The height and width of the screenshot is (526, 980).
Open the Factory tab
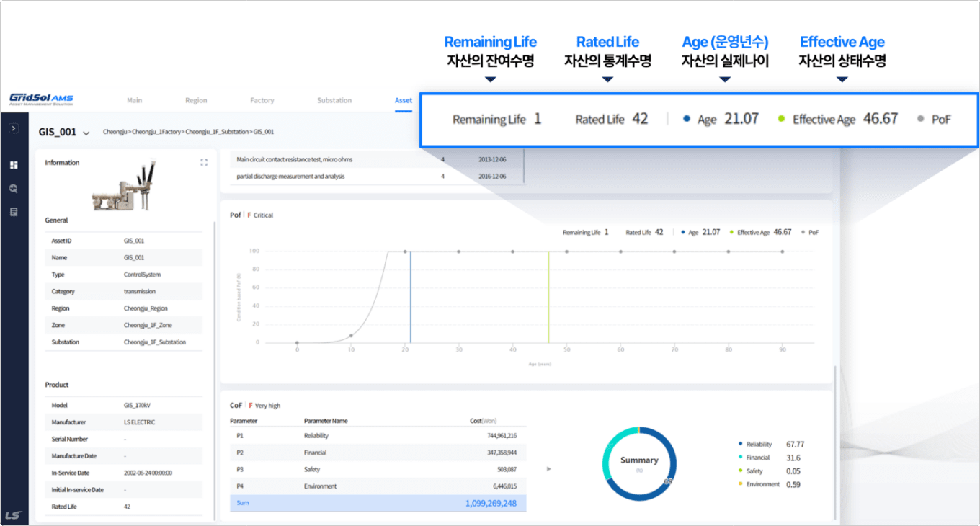262,100
